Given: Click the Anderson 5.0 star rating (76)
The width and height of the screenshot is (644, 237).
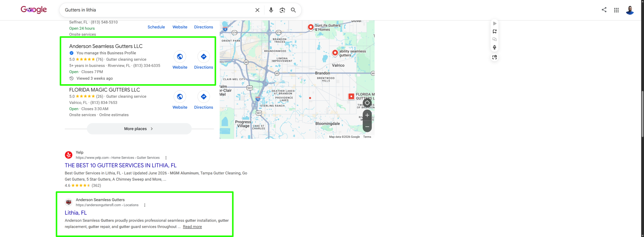Looking at the screenshot, I should 86,59.
